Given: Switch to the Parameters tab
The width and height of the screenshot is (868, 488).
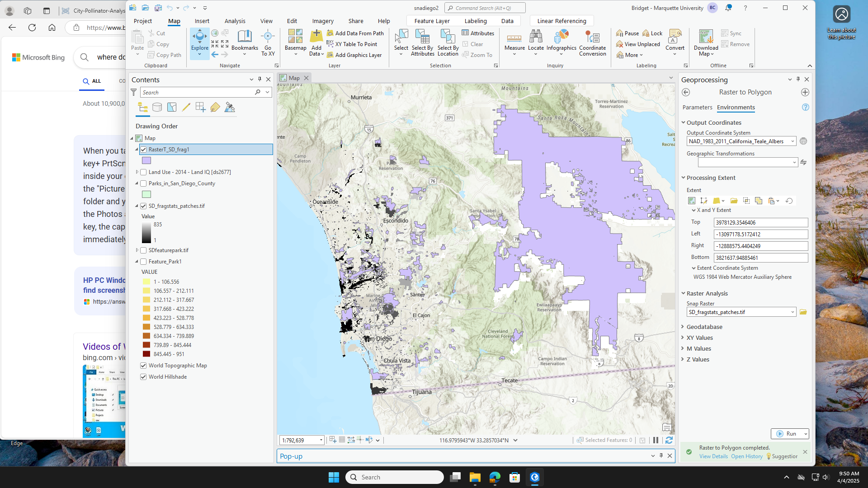Looking at the screenshot, I should pyautogui.click(x=697, y=108).
